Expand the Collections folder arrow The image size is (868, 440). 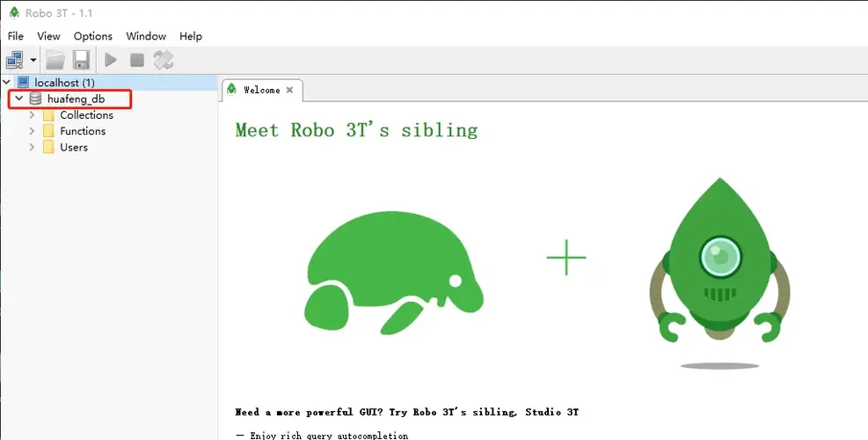point(33,114)
